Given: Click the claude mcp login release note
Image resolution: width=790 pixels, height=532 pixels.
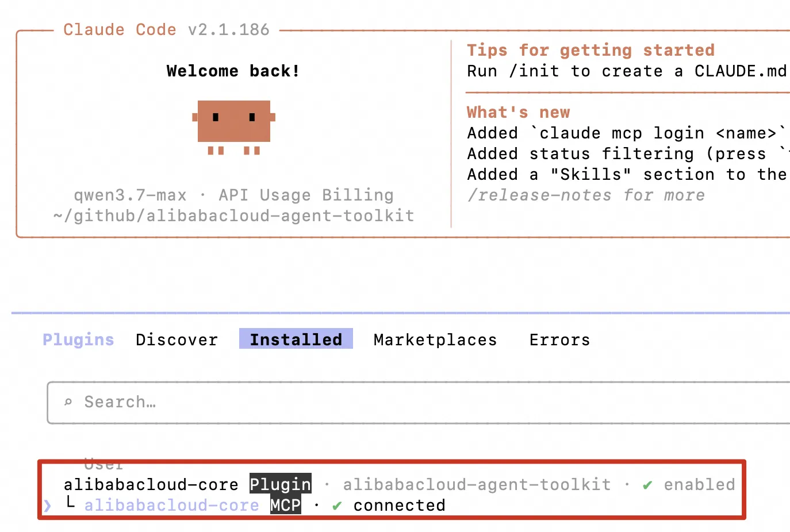Looking at the screenshot, I should (627, 133).
